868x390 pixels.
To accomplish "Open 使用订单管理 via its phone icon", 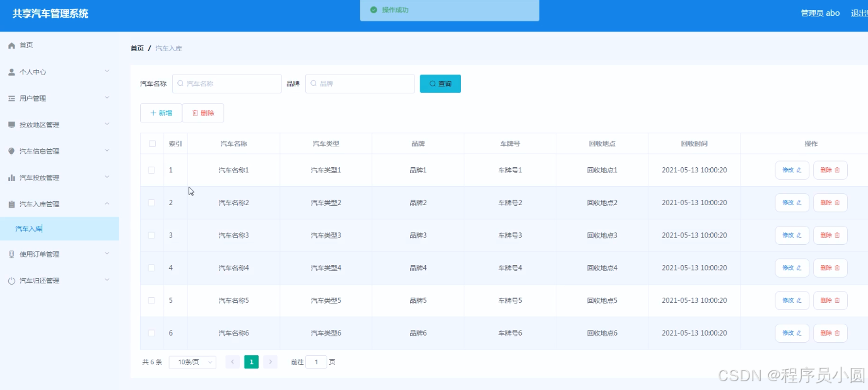I will [x=11, y=254].
